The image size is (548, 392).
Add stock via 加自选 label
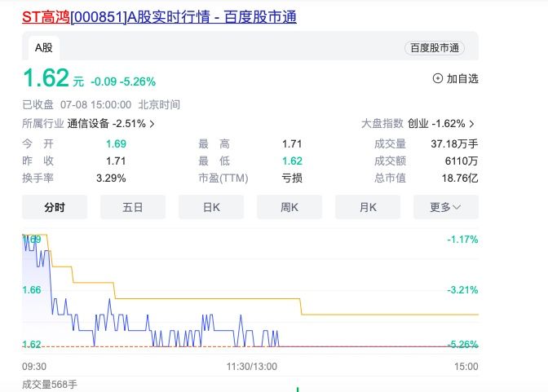point(462,78)
